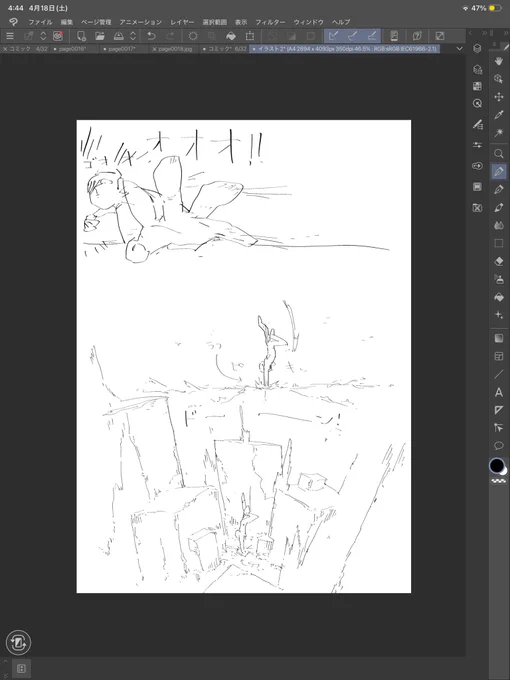510x680 pixels.
Task: Collapse palette dock with left chevron
Action: [x=470, y=33]
